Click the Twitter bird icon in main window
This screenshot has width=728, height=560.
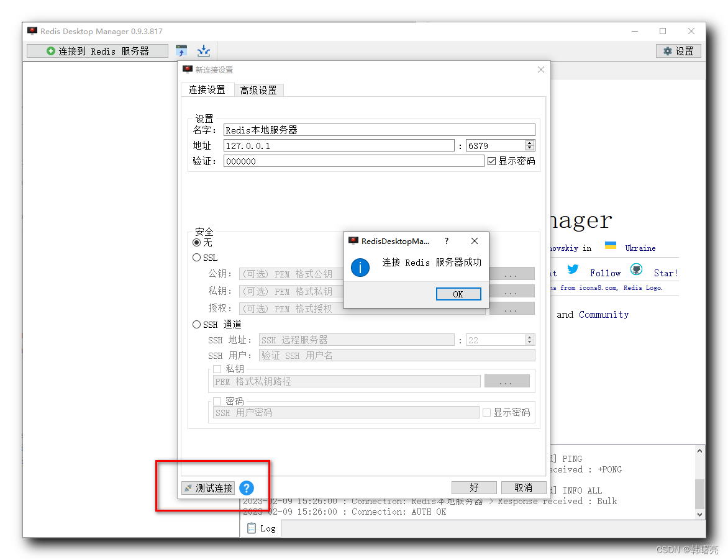pos(573,269)
